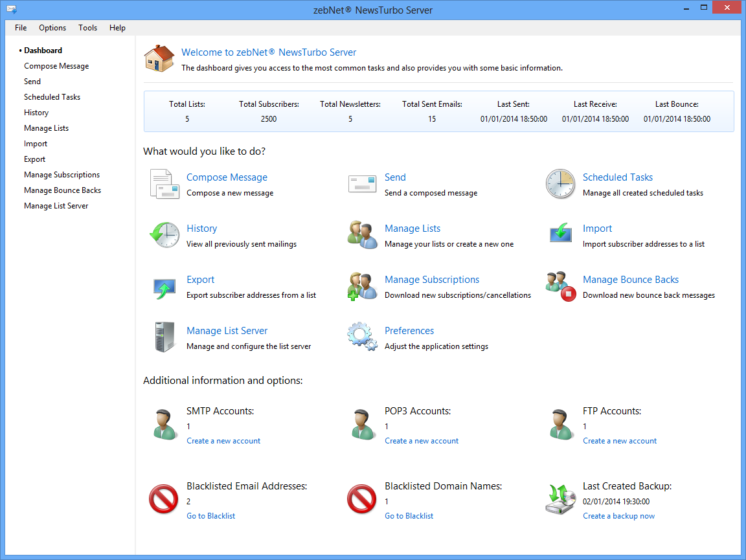Open Manage Subscriptions from the sidebar
This screenshot has width=746, height=560.
pyautogui.click(x=62, y=175)
